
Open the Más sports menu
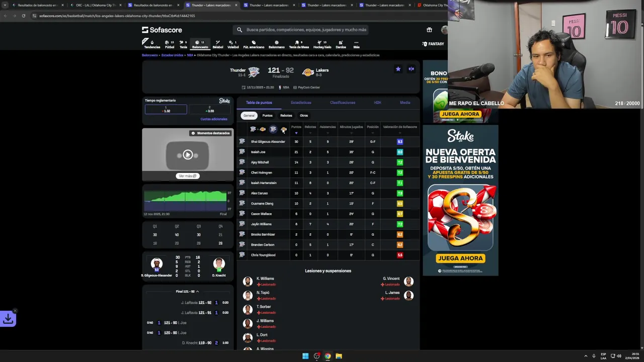click(x=356, y=44)
